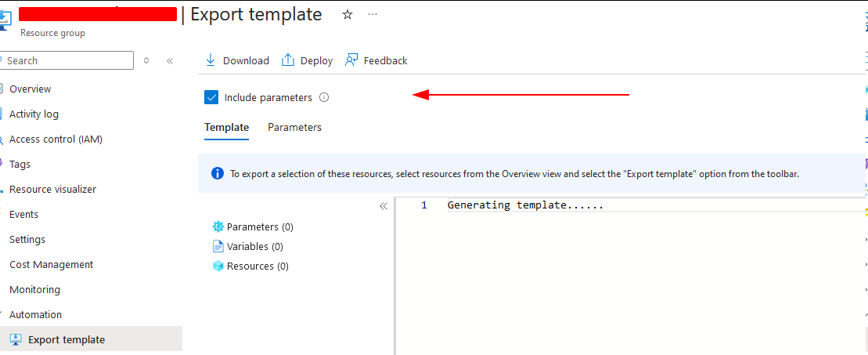The width and height of the screenshot is (868, 355).
Task: Click the info icon beside Include parameters
Action: 324,98
